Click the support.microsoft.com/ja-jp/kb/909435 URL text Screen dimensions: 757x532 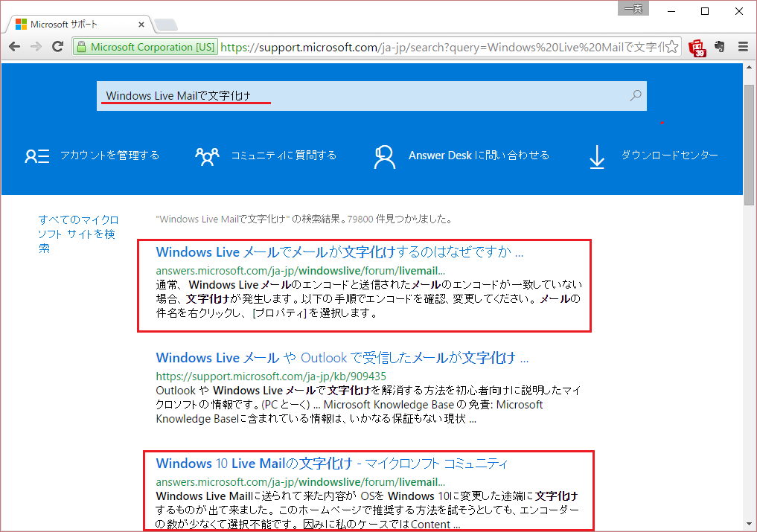(271, 376)
